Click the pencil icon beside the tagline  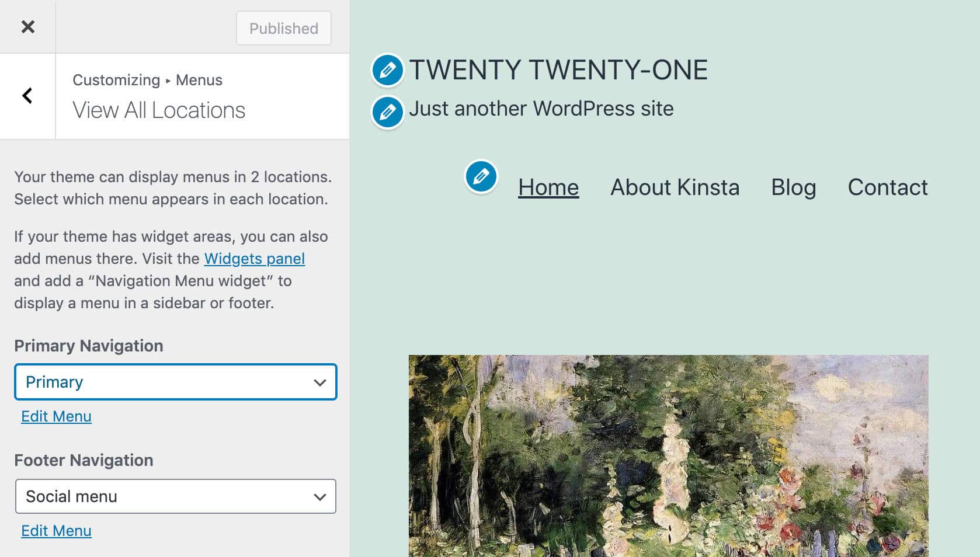(x=387, y=110)
